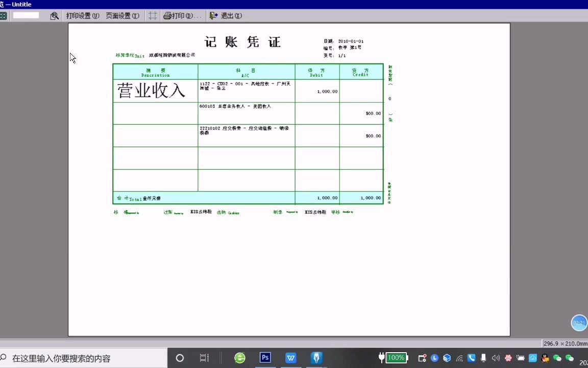Open WeChat from the system tray
588x368 pixels.
pos(557,358)
